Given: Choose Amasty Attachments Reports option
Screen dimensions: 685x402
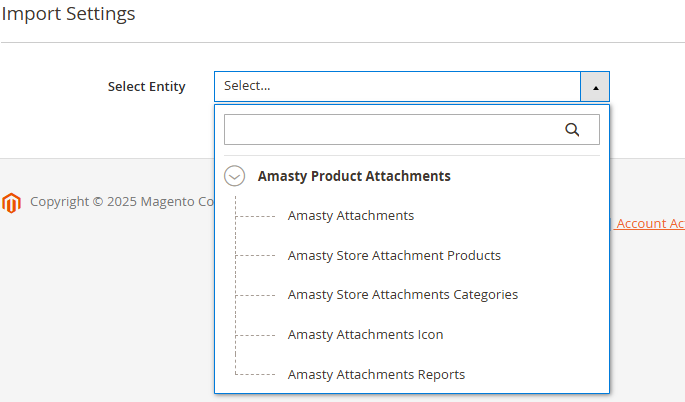Looking at the screenshot, I should pos(376,374).
